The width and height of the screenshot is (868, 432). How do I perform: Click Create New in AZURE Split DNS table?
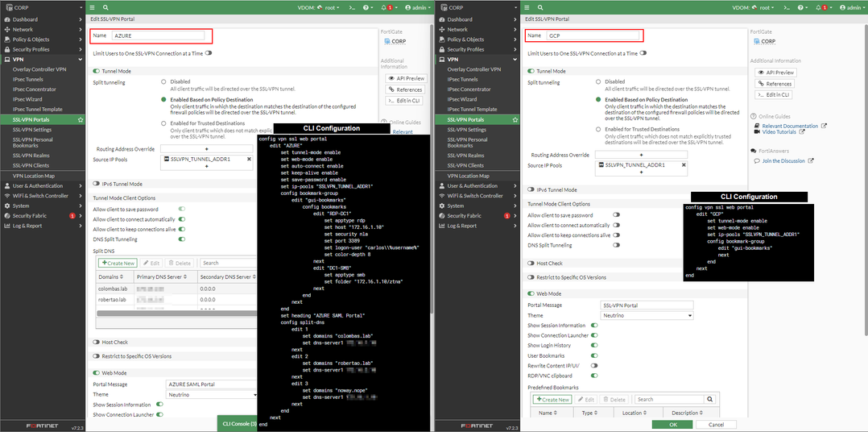[118, 263]
